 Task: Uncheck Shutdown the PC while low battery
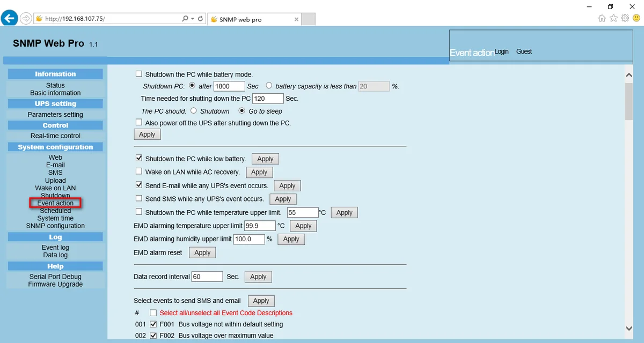(x=139, y=159)
